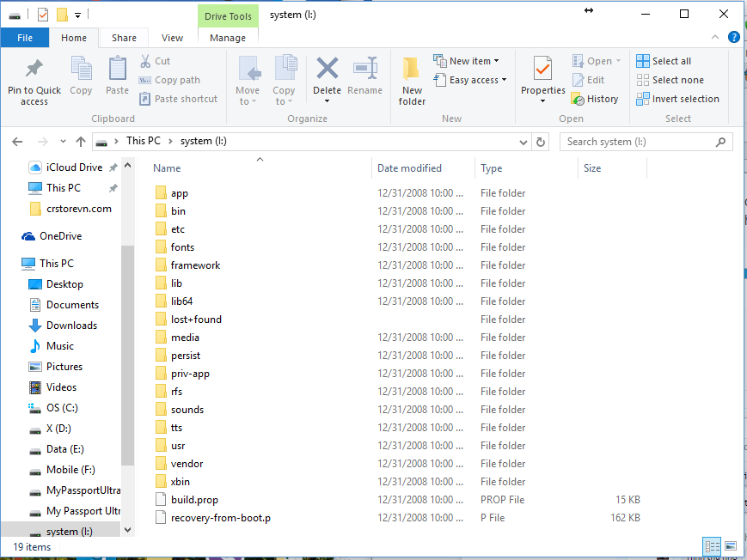
Task: Click the Paste icon in Clipboard group
Action: (117, 69)
